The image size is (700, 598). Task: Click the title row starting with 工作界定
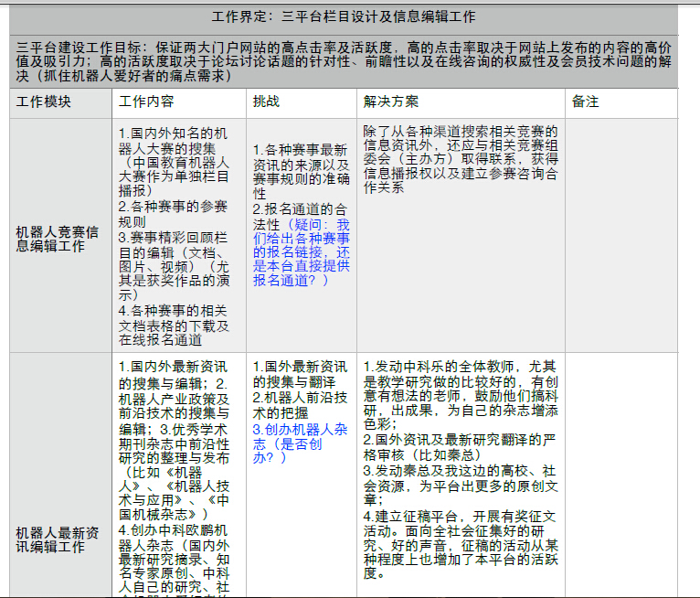click(x=344, y=16)
